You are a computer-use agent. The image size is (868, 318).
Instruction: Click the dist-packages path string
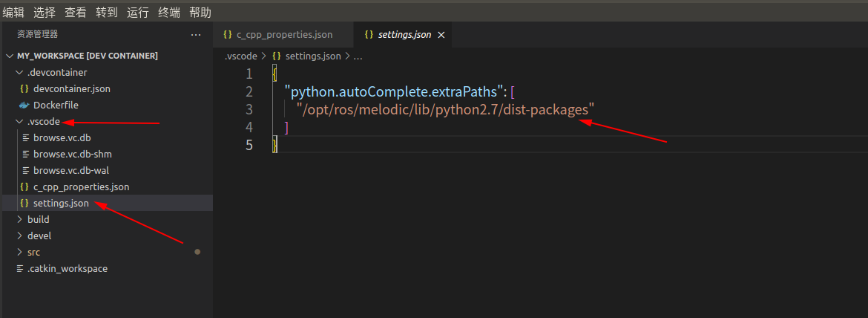tap(445, 109)
